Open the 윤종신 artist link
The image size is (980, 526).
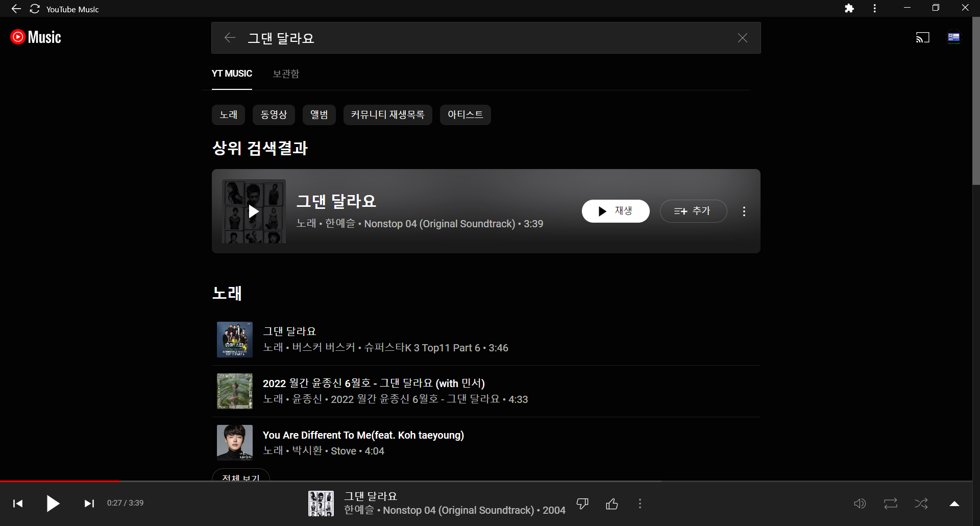(x=307, y=399)
